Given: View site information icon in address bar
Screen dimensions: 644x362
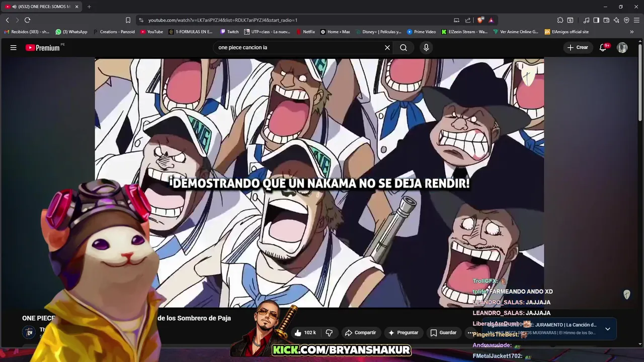Looking at the screenshot, I should [x=141, y=20].
